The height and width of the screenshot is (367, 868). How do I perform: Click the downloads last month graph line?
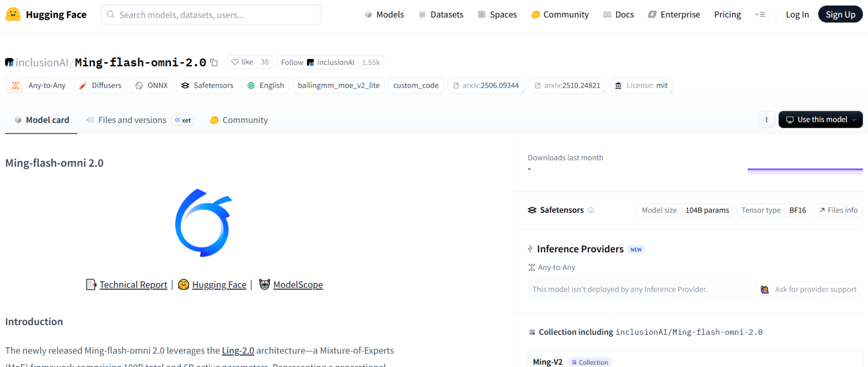pos(805,170)
